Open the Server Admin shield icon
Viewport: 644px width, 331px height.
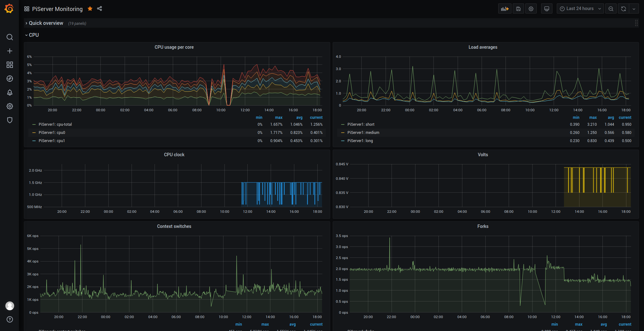coord(10,120)
